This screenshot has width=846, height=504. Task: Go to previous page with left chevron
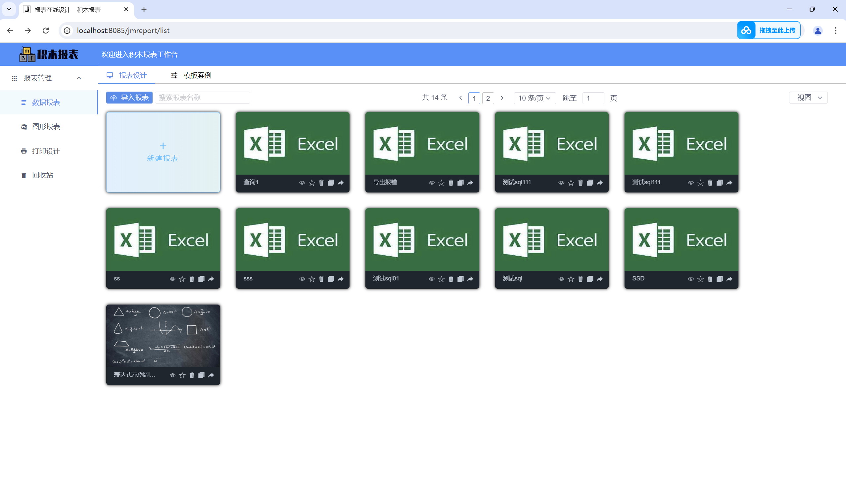pyautogui.click(x=460, y=98)
